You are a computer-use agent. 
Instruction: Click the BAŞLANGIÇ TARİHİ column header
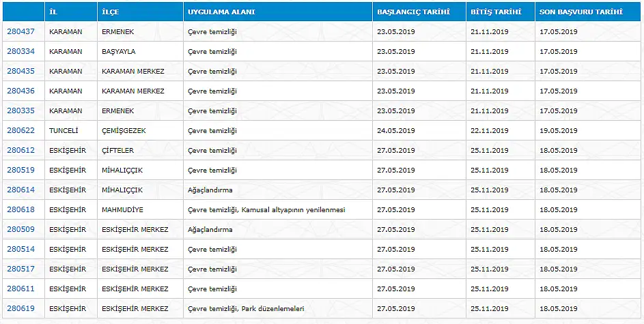click(x=419, y=12)
